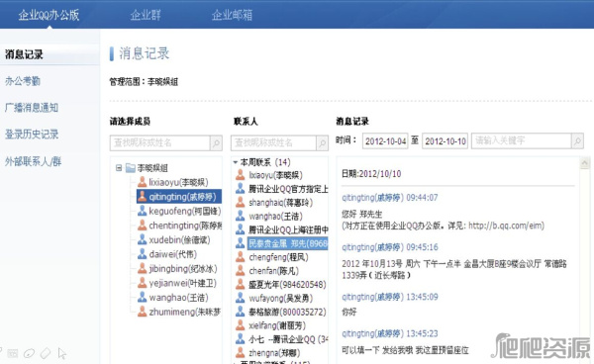594x364 pixels.
Task: Click the ellipse icon at bottom left
Action: pos(29,353)
